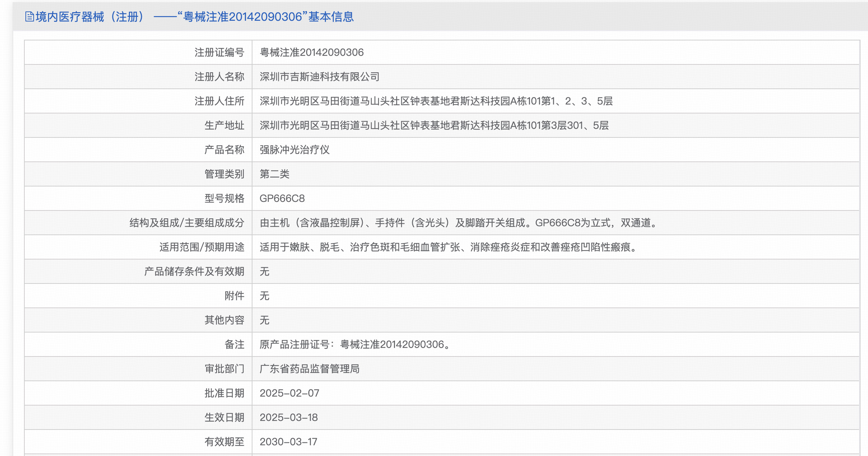Select the 附件 row value
This screenshot has width=868, height=456.
click(x=265, y=296)
